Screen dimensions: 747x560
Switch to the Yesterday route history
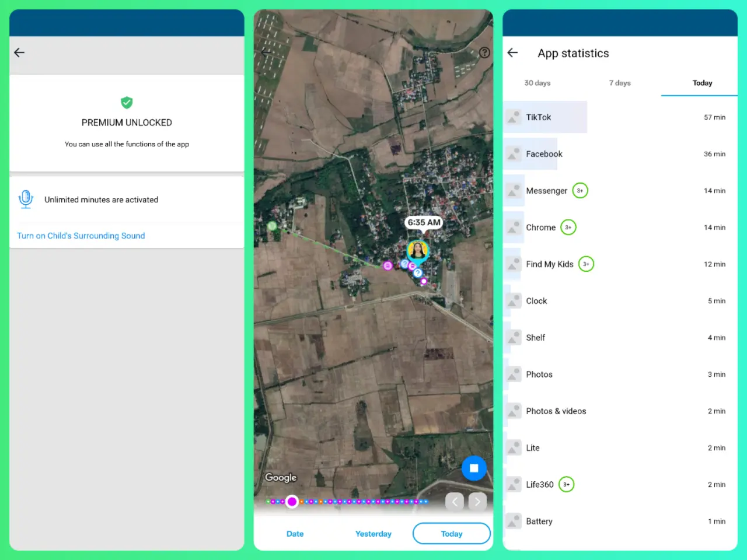tap(373, 534)
